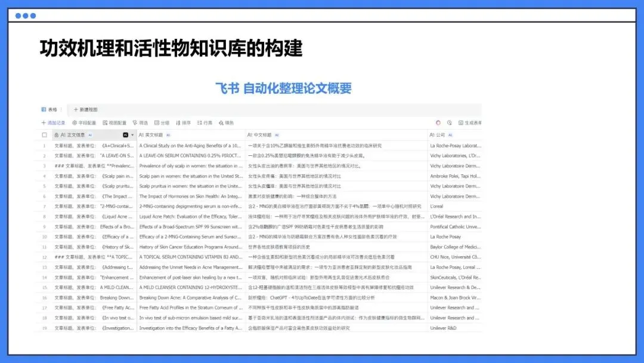Select cell 'A Clinical Study on the Anti-Aging Benefits'
Image resolution: width=644 pixels, height=363 pixels.
click(191, 146)
